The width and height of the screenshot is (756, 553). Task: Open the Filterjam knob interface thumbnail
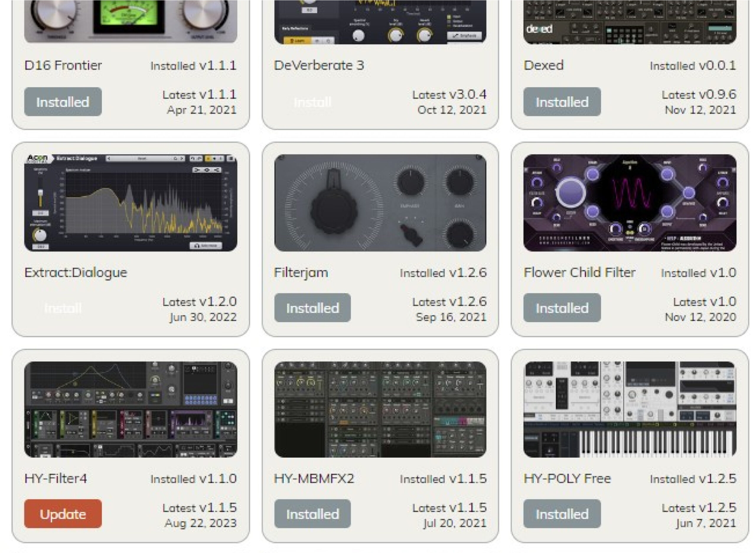coord(380,203)
